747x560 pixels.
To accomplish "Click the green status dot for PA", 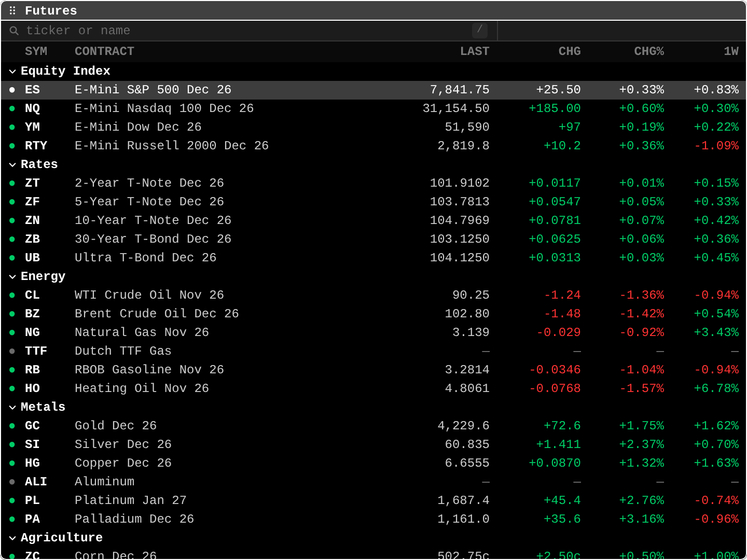I will [x=12, y=519].
